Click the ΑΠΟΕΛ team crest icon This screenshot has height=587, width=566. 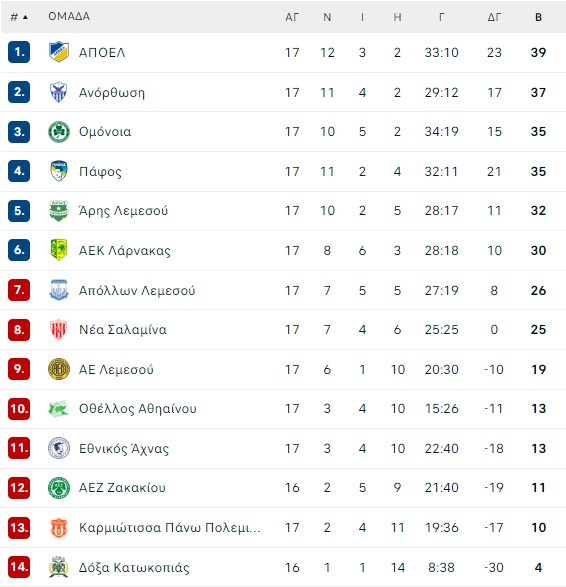59,52
